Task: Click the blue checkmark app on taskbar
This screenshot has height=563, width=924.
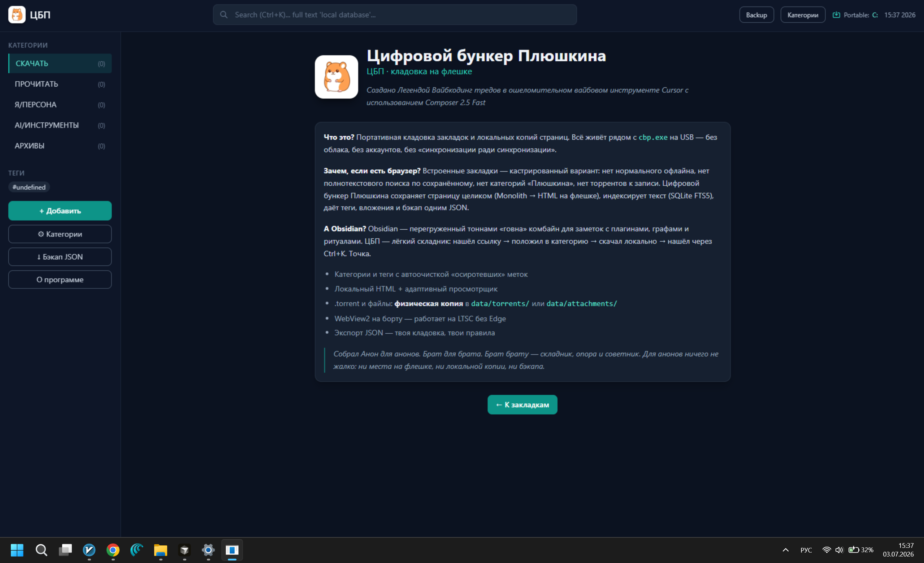Action: tap(89, 550)
